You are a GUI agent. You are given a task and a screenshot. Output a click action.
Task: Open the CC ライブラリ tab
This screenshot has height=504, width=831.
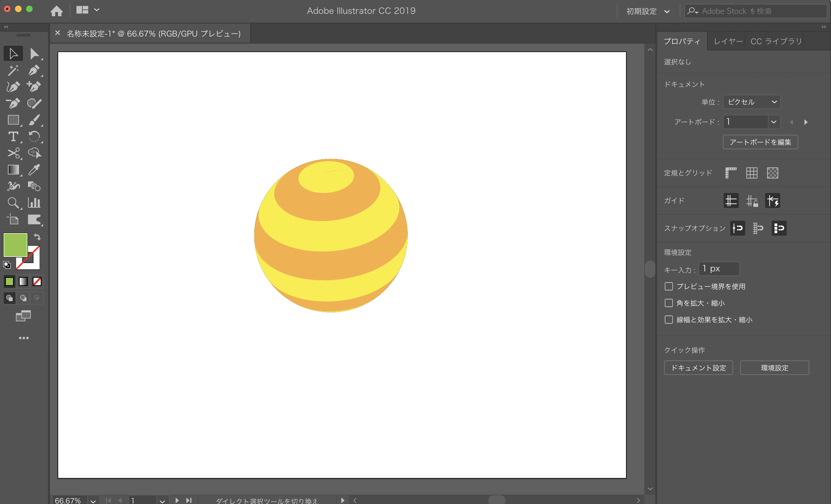tap(778, 40)
